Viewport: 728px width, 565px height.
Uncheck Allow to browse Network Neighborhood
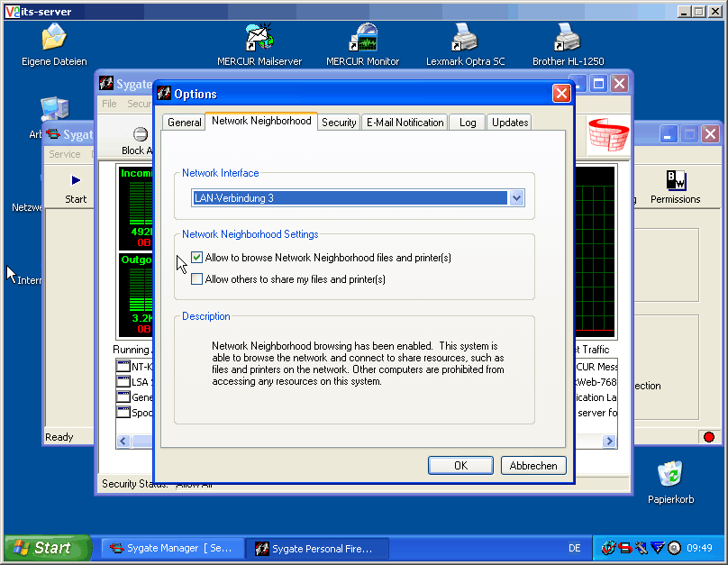tap(196, 258)
